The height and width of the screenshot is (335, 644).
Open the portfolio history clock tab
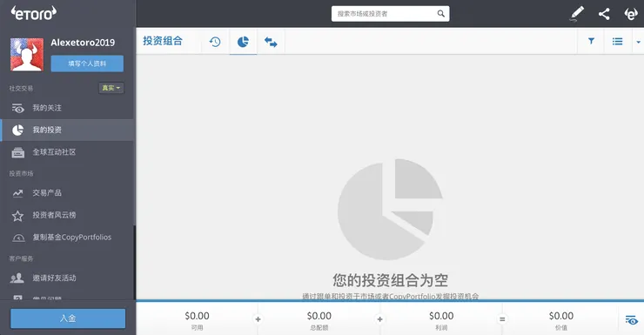[215, 42]
